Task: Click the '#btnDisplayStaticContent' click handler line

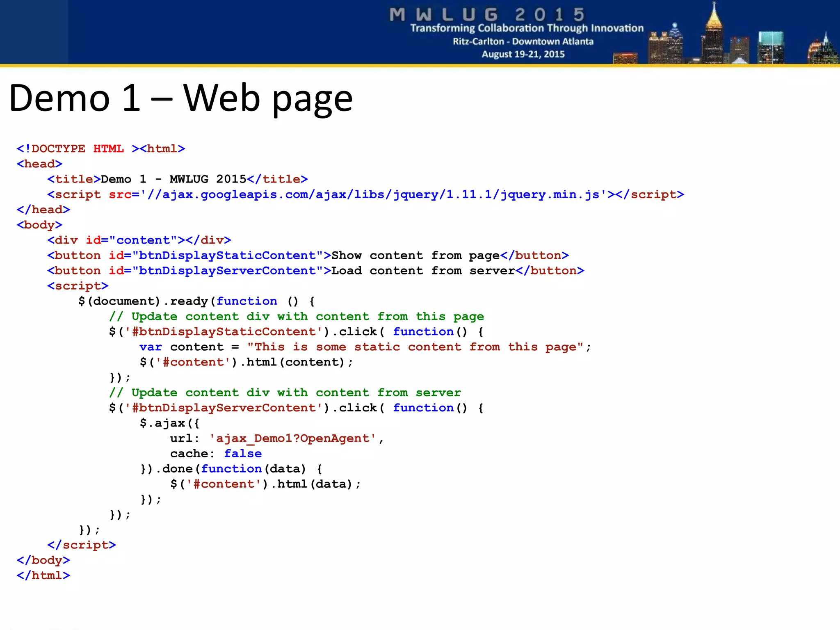Action: (297, 331)
